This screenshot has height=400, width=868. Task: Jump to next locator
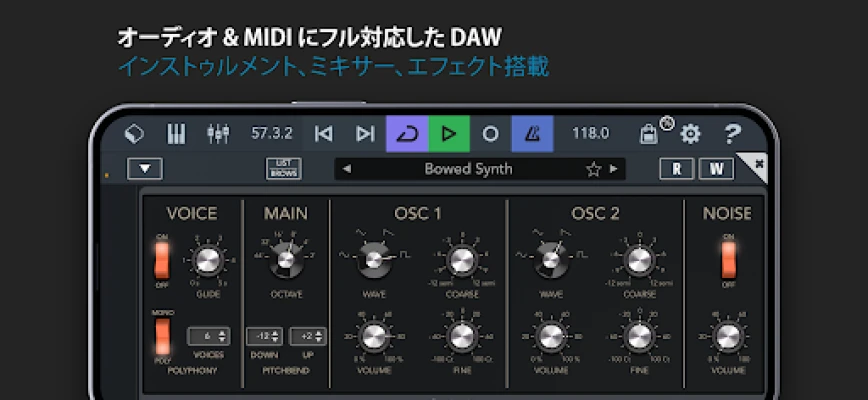click(x=365, y=133)
